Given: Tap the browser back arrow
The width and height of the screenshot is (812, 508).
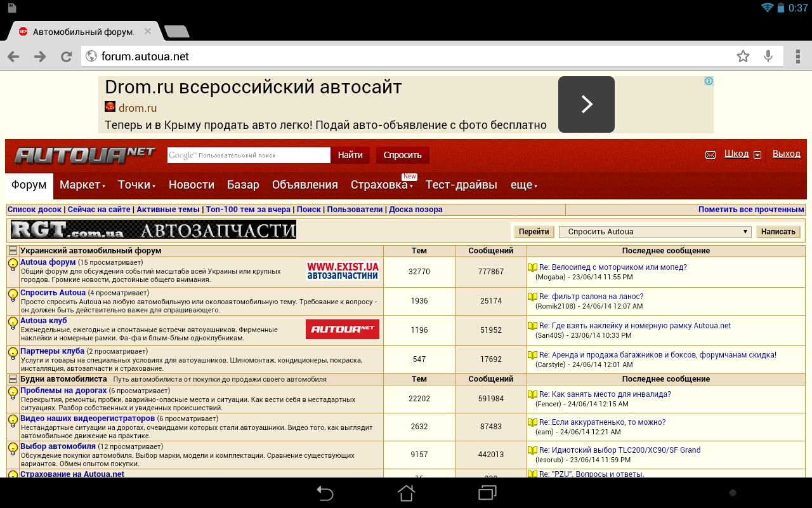Looking at the screenshot, I should pyautogui.click(x=13, y=57).
